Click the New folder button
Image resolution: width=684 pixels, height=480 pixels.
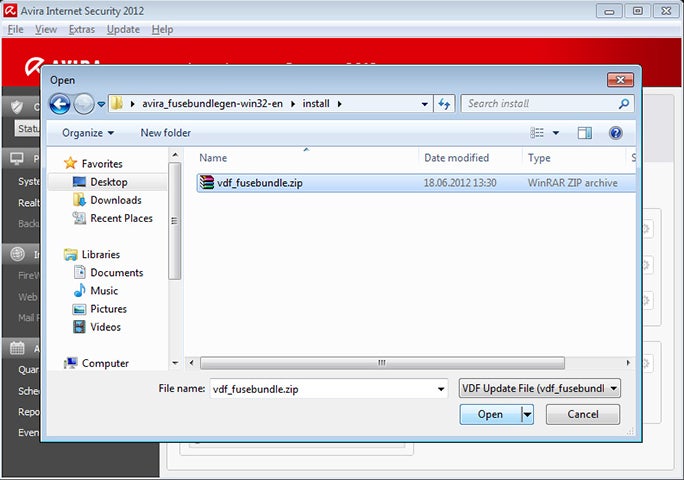pyautogui.click(x=165, y=133)
